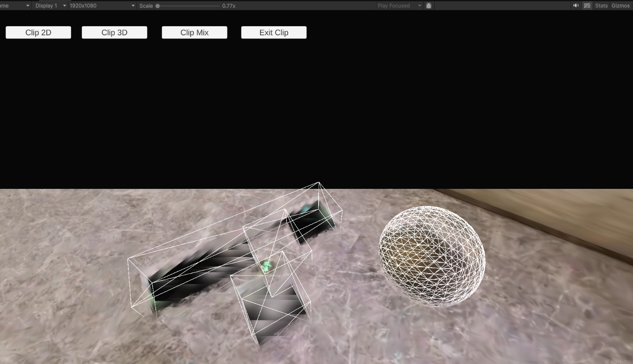Image resolution: width=633 pixels, height=364 pixels.
Task: Click the Scale slider handle
Action: [x=158, y=6]
